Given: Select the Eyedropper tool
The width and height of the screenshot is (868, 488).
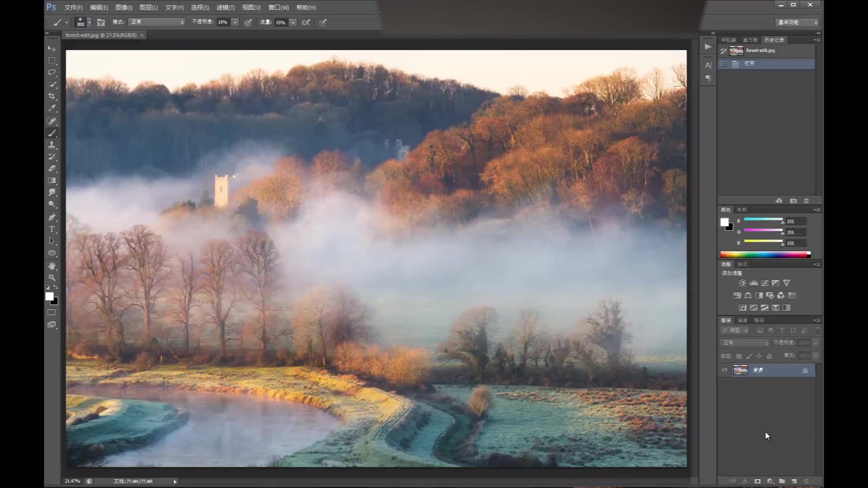Looking at the screenshot, I should (52, 108).
